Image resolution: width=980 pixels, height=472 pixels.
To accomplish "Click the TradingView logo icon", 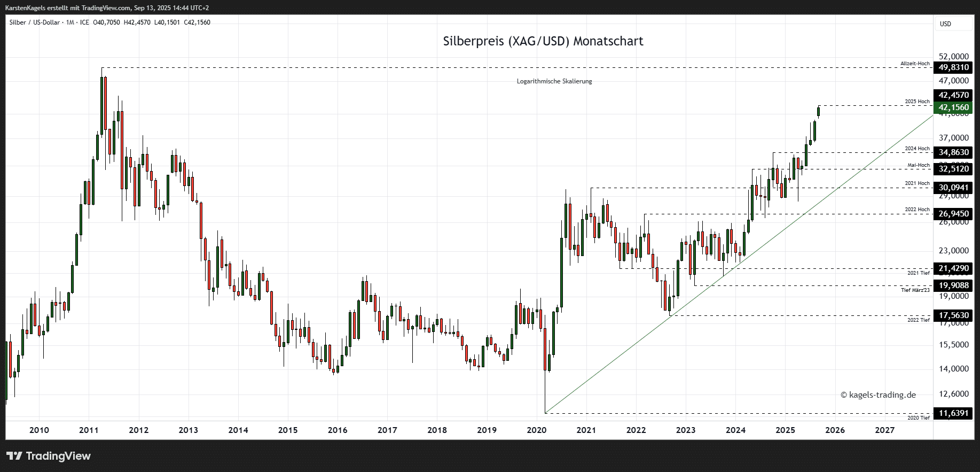I will pyautogui.click(x=14, y=456).
